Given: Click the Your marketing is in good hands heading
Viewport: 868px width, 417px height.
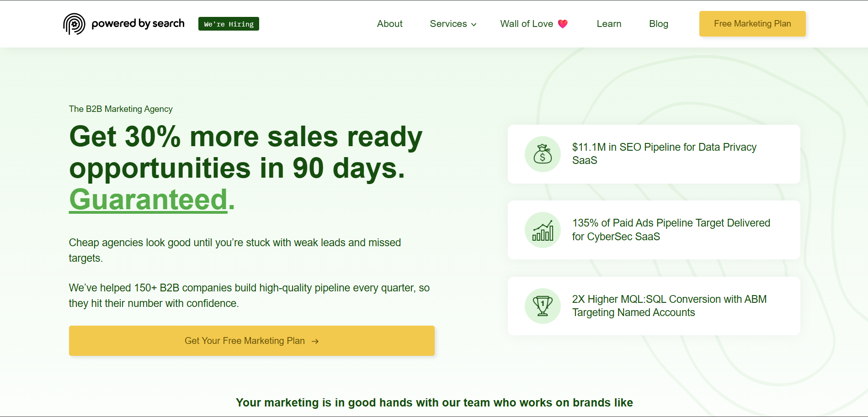Looking at the screenshot, I should point(434,402).
